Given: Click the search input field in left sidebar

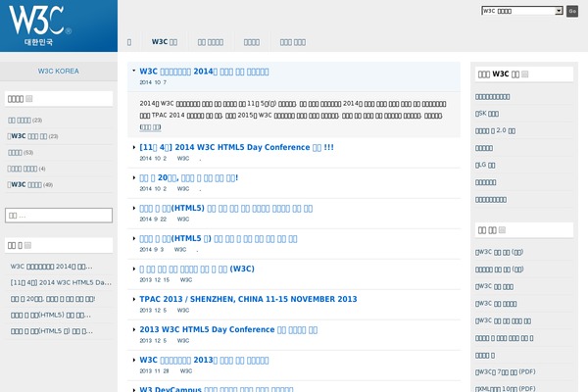Looking at the screenshot, I should click(x=59, y=216).
